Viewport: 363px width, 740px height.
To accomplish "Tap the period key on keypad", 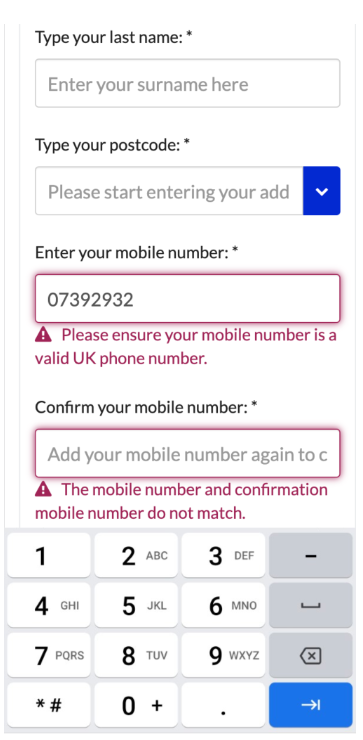I will point(223,705).
